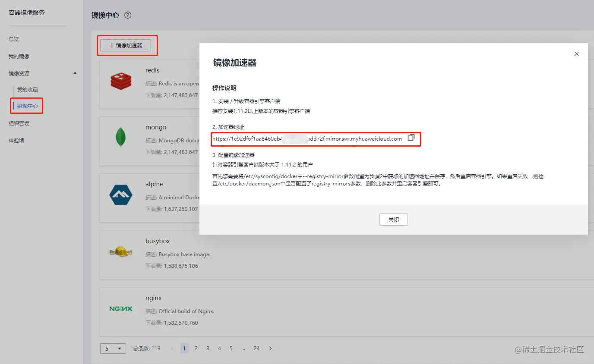Copy the accelerator address with copy icon
Image resolution: width=594 pixels, height=364 pixels.
411,138
